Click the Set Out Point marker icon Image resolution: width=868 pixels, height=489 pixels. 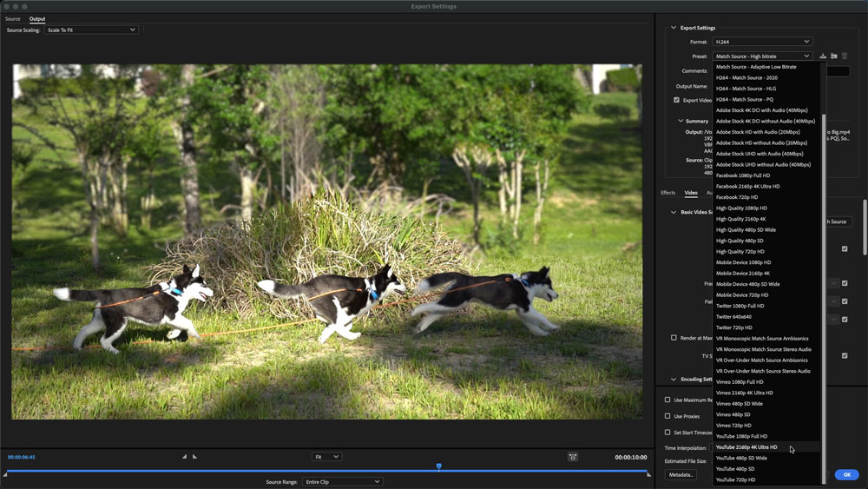click(194, 456)
